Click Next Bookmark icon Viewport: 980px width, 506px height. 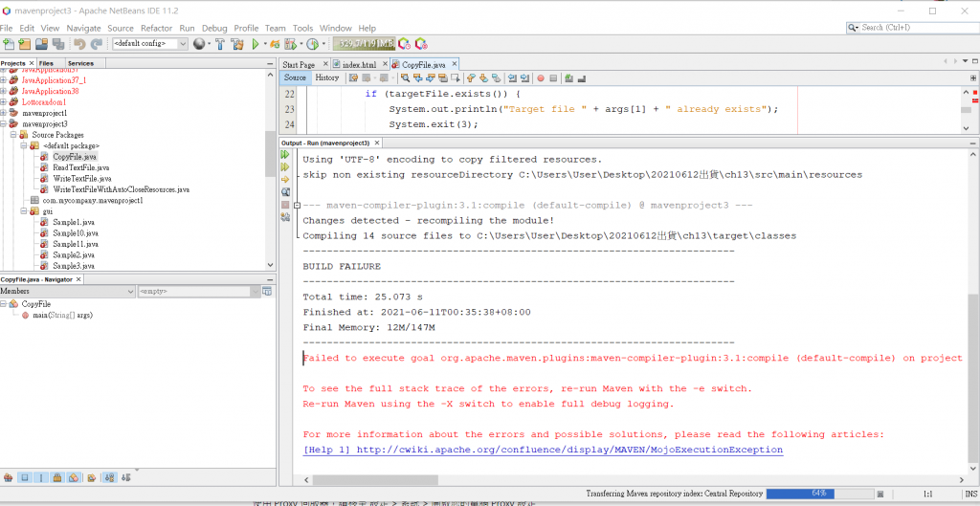click(483, 78)
